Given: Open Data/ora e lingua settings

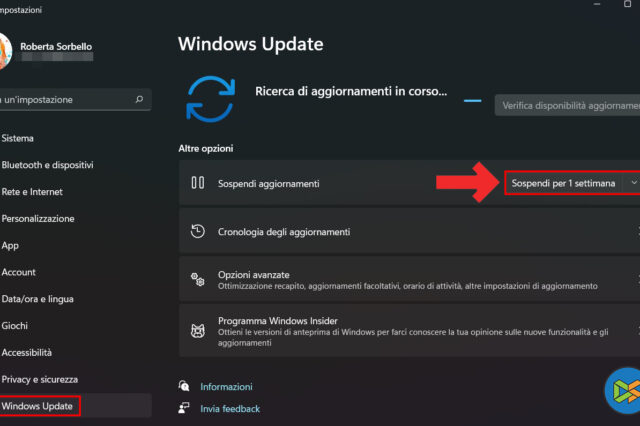Looking at the screenshot, I should point(38,299).
